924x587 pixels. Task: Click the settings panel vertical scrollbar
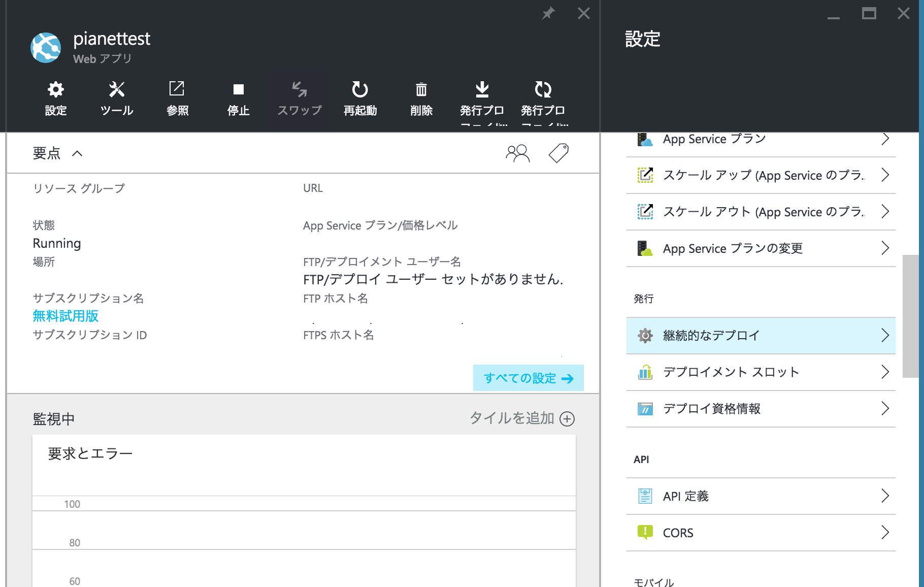[x=910, y=316]
